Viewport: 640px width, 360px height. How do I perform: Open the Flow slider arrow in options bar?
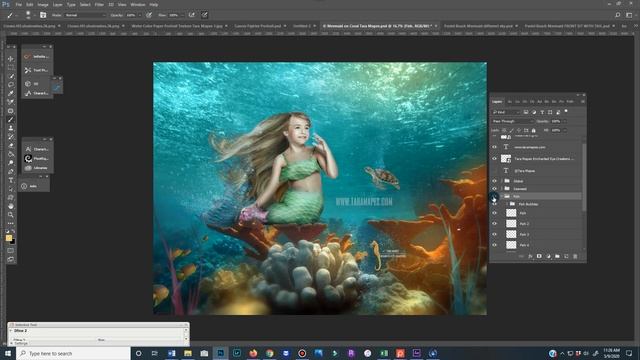182,15
